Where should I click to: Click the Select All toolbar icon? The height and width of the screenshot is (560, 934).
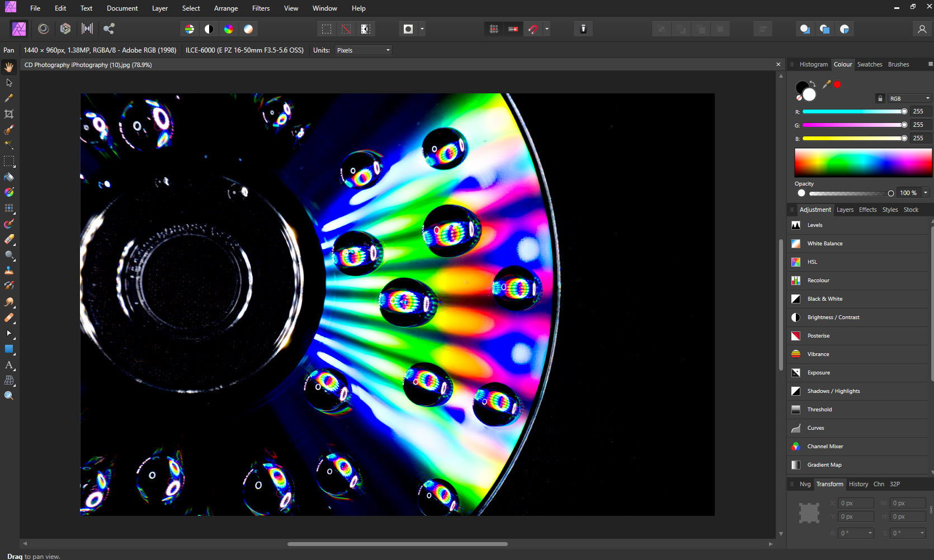tap(327, 29)
